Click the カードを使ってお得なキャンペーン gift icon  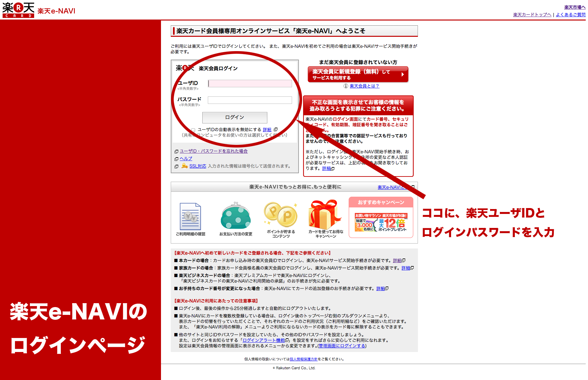[326, 215]
